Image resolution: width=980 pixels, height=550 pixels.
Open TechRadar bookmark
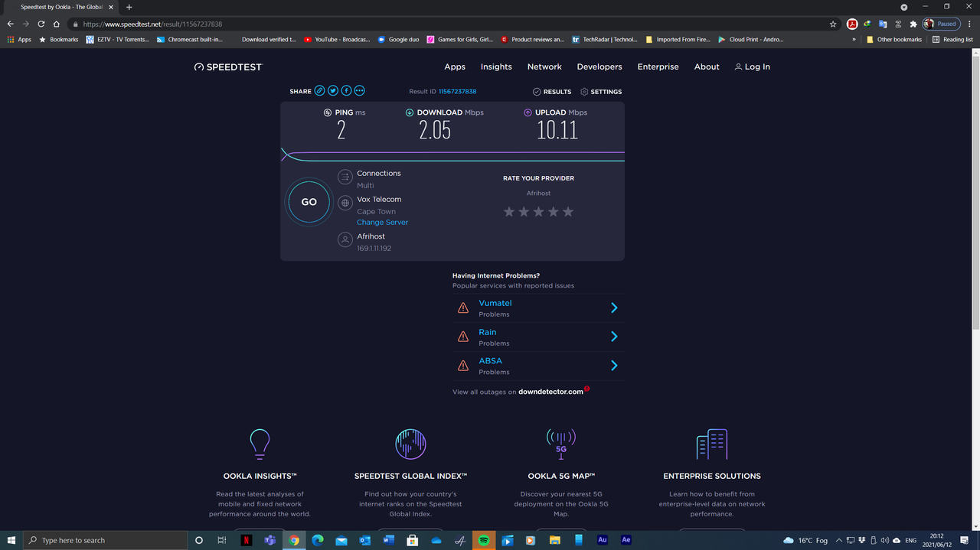tap(604, 39)
